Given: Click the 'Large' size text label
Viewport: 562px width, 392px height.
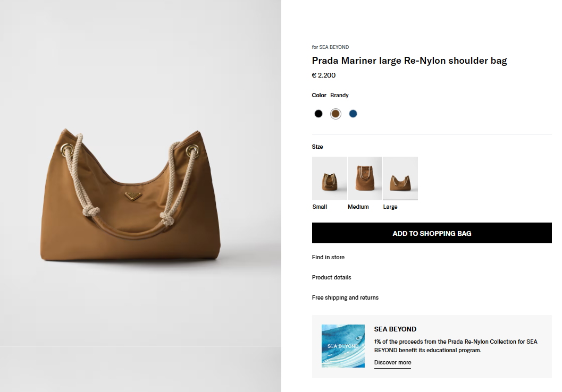Looking at the screenshot, I should [x=390, y=207].
